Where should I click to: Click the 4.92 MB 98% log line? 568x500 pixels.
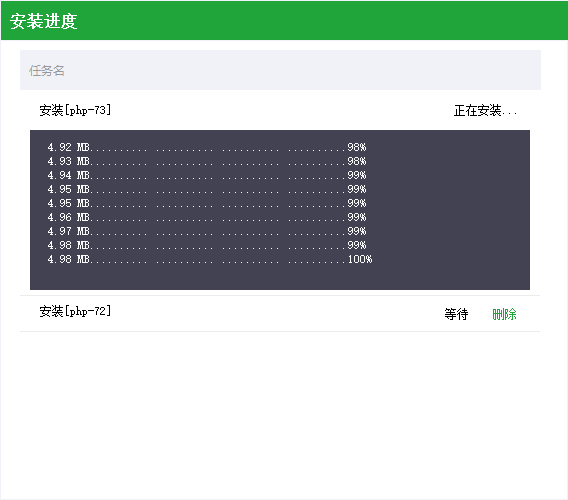click(x=207, y=147)
